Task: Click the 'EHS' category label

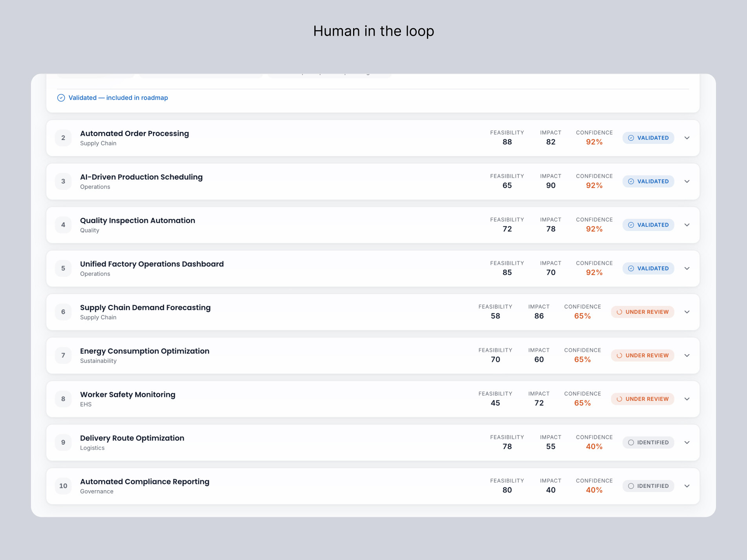Action: coord(86,405)
